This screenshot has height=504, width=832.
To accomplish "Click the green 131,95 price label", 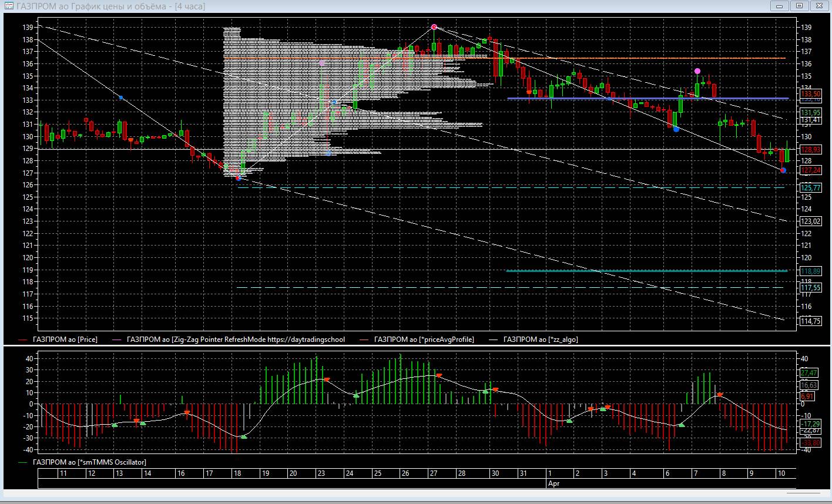I will point(811,112).
